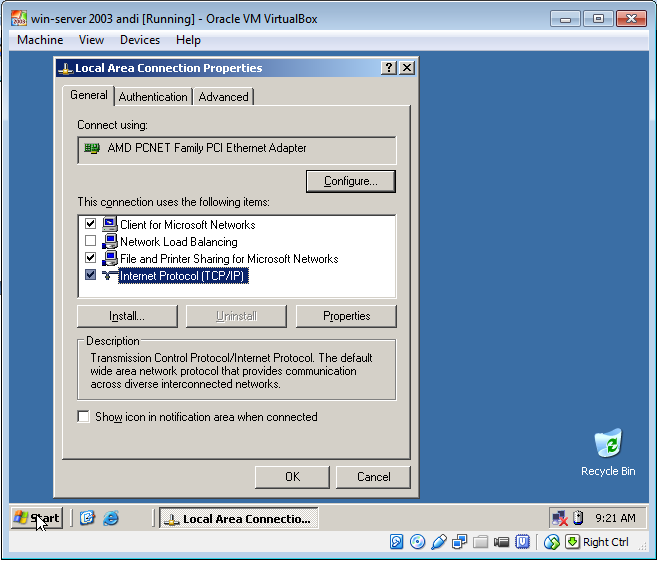Click the optical disc indicator in VirtualBox status bar

tap(417, 541)
